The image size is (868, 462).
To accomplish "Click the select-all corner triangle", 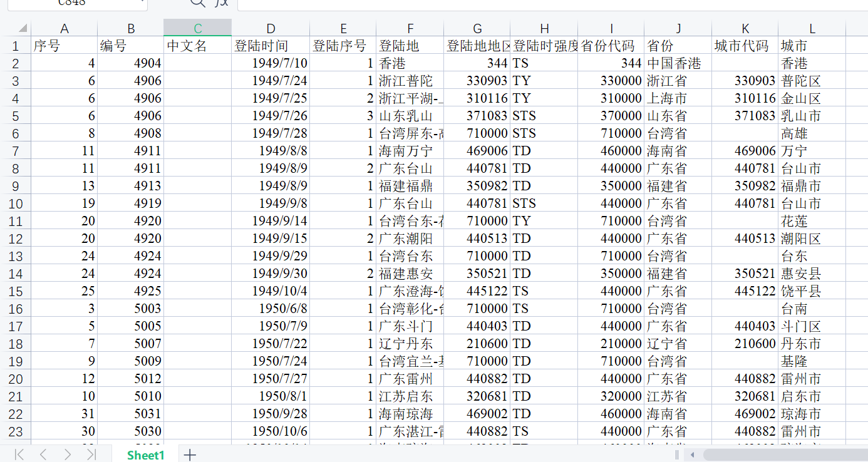I will 23,28.
